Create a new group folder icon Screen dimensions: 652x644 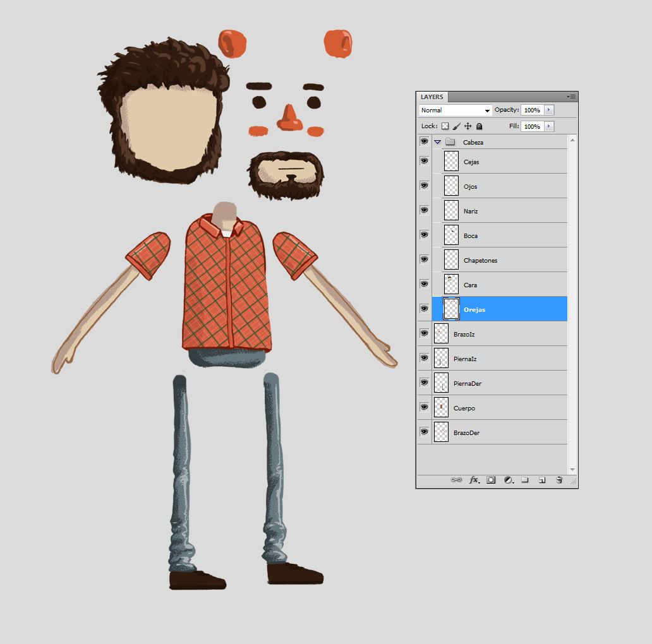[525, 480]
